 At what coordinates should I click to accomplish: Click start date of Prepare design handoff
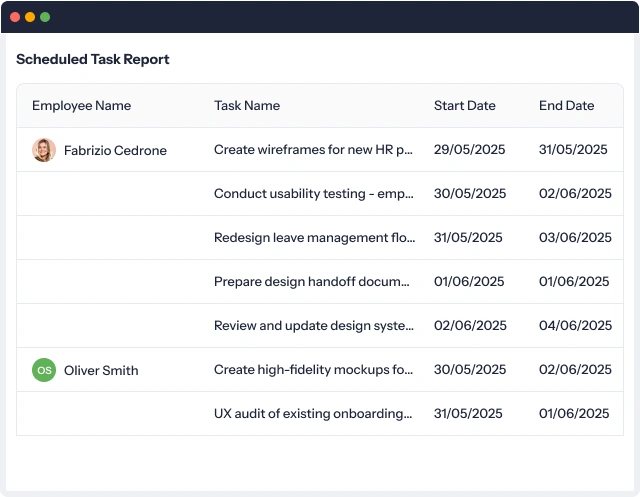click(x=469, y=282)
